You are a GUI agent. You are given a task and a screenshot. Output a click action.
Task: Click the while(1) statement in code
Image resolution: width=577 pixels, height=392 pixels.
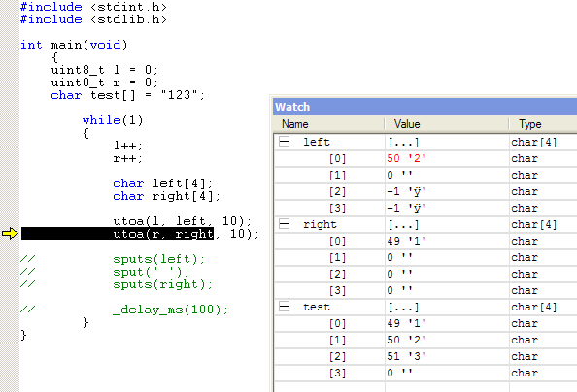coord(113,120)
